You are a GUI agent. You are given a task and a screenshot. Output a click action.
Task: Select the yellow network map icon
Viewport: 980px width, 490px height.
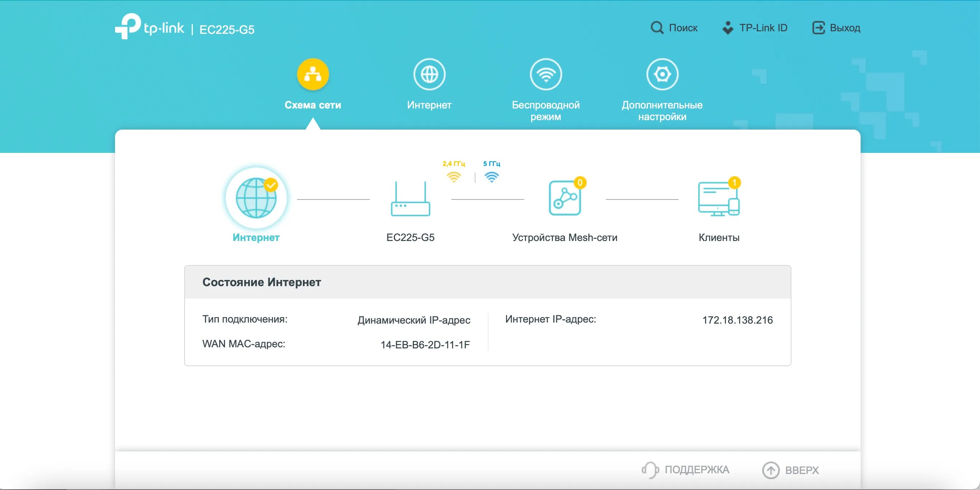(313, 74)
